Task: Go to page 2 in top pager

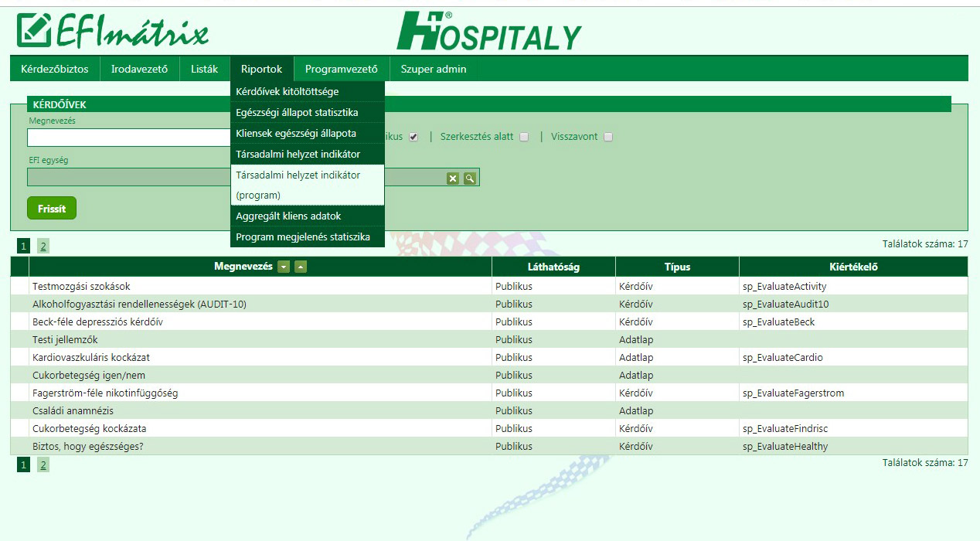Action: (43, 247)
